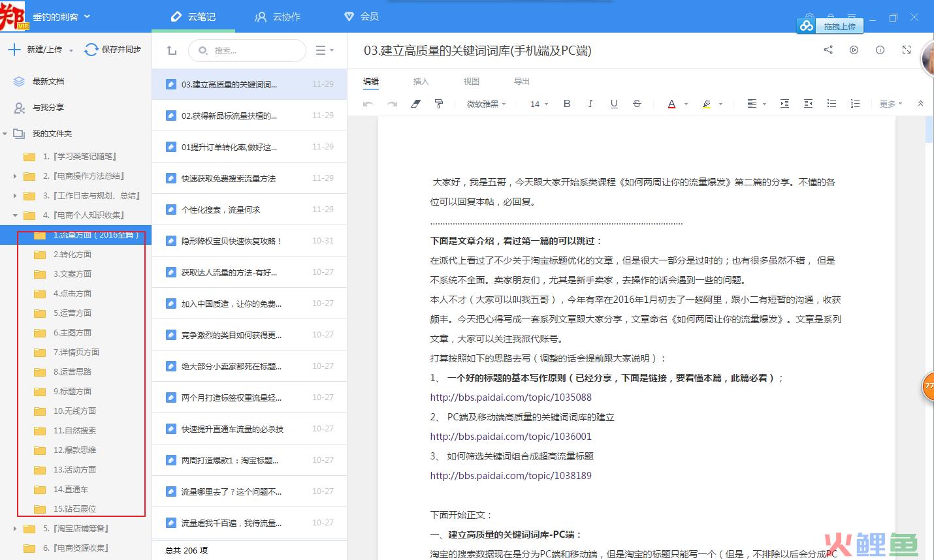Insert numbered list
934x560 pixels.
tap(855, 104)
